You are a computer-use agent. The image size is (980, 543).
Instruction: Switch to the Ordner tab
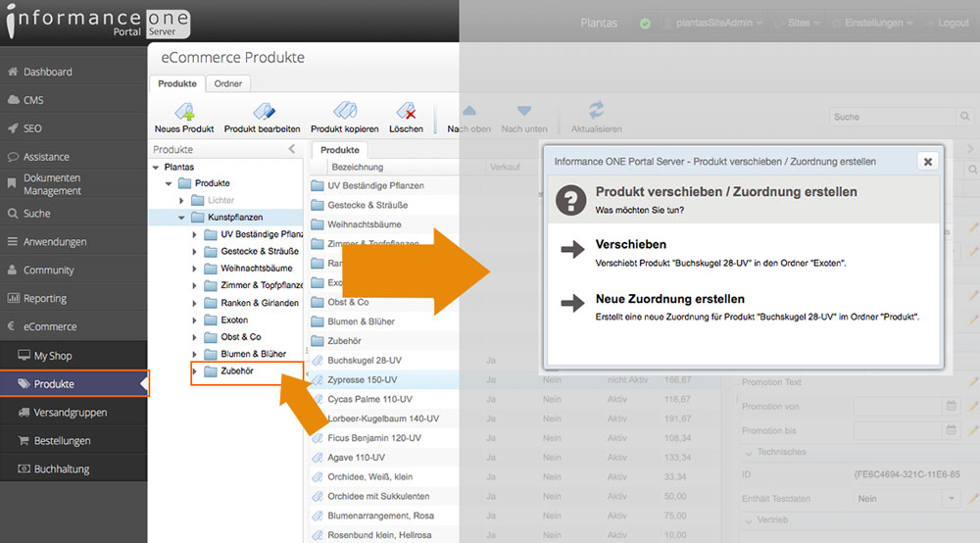click(227, 84)
